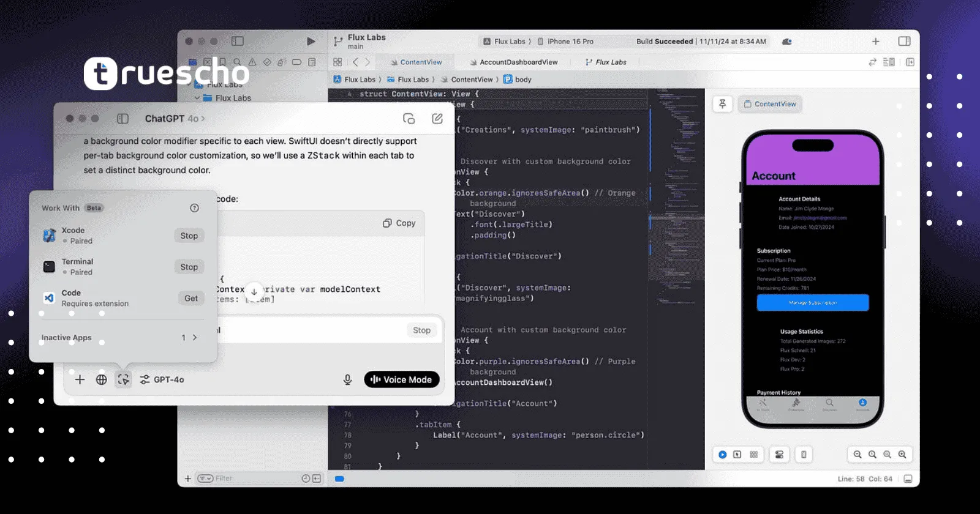Pin the canvas preview
Image resolution: width=980 pixels, height=514 pixels.
coord(723,104)
